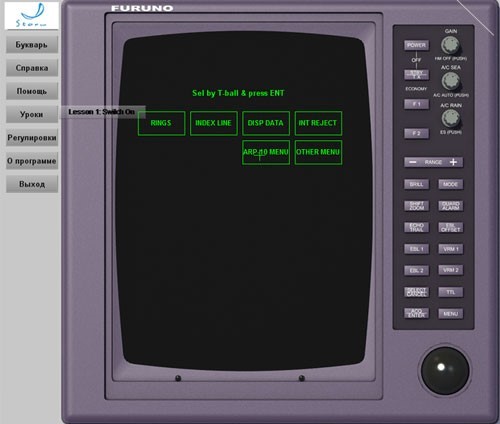Turn on EBL 2
This screenshot has width=500, height=424.
click(x=416, y=270)
